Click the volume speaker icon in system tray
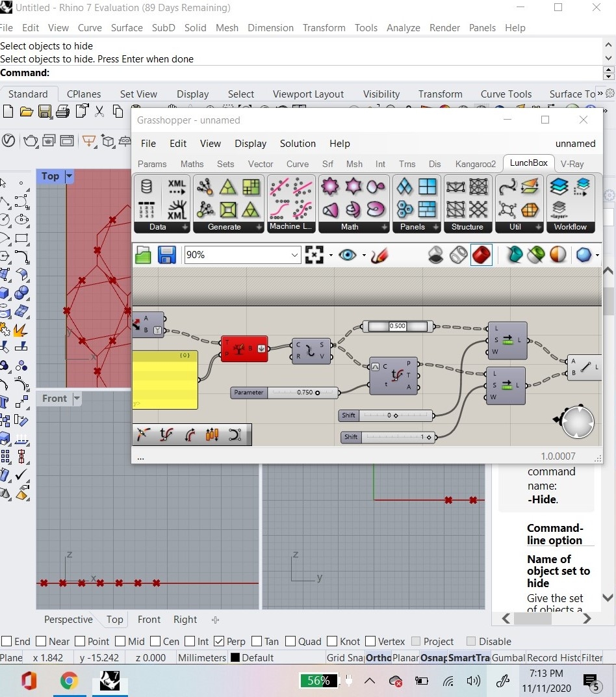 tap(474, 681)
